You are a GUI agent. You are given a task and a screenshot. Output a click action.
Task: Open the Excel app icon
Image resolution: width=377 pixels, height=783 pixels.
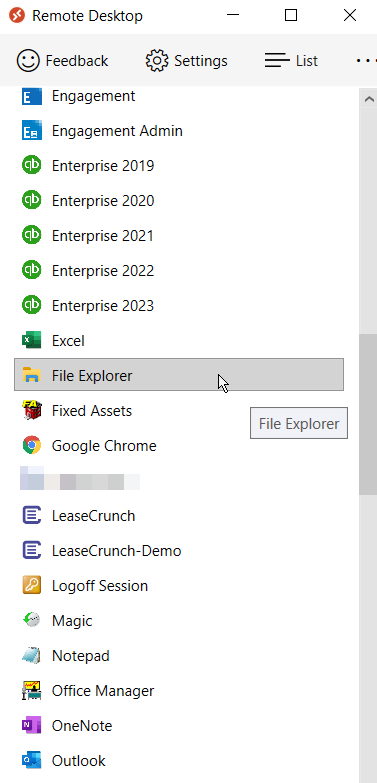pyautogui.click(x=32, y=341)
